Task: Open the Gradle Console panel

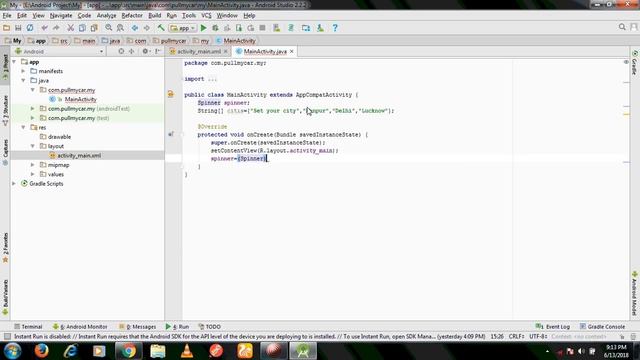Action: click(602, 327)
